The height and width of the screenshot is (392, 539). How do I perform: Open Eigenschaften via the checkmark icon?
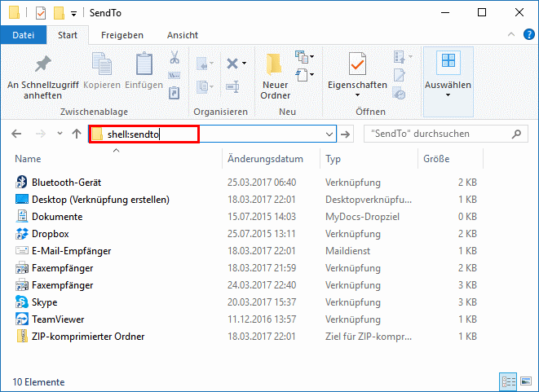pyautogui.click(x=357, y=64)
